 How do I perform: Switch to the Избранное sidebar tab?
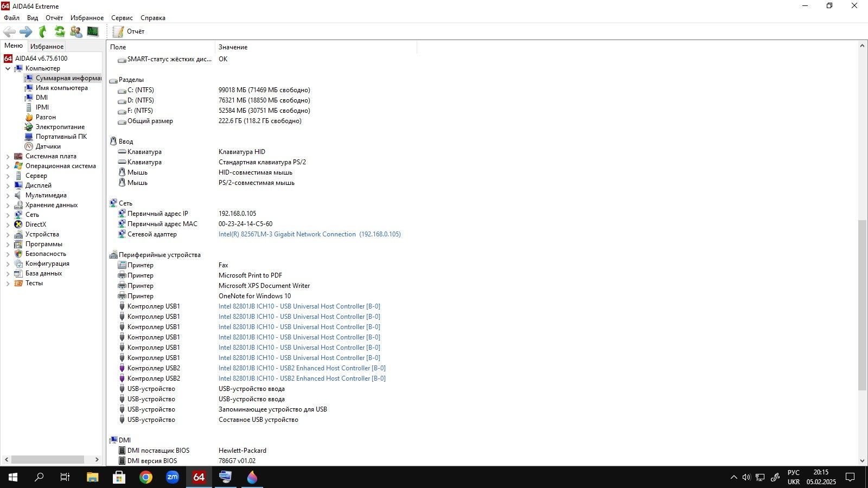47,47
